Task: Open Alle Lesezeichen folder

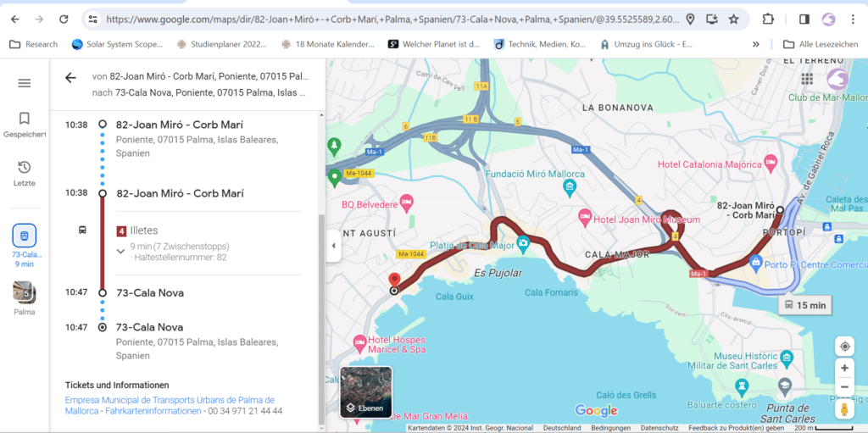Action: [x=821, y=44]
